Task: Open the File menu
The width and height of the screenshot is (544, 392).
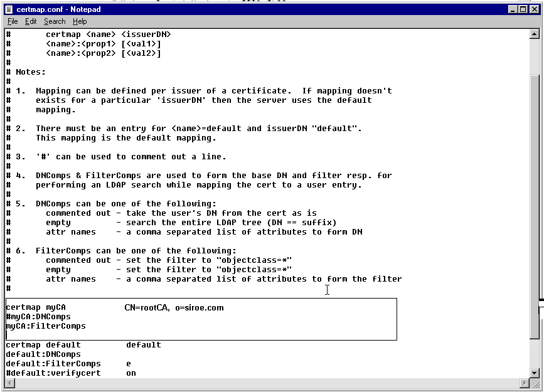Action: point(13,21)
